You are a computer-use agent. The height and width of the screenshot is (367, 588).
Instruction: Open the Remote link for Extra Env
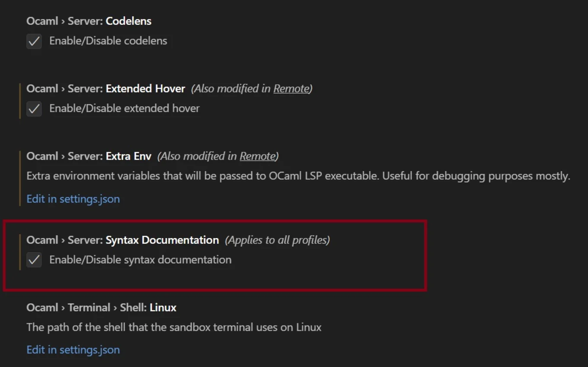(257, 156)
